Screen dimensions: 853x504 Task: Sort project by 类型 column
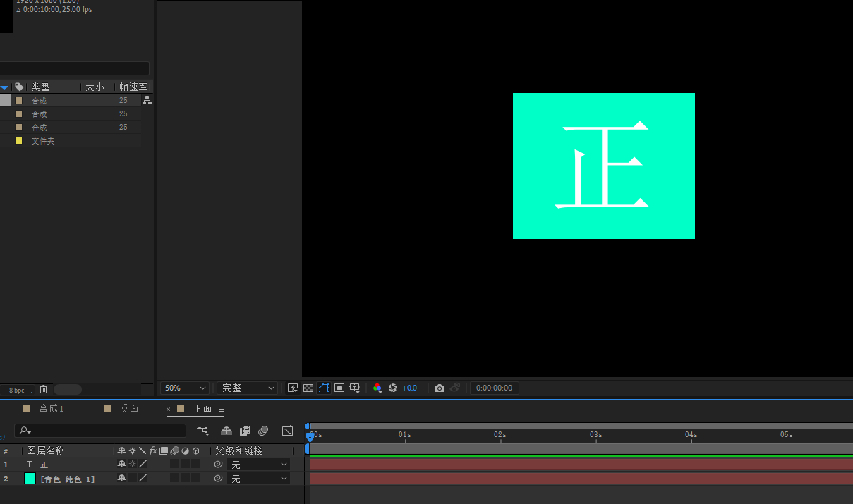[x=40, y=87]
